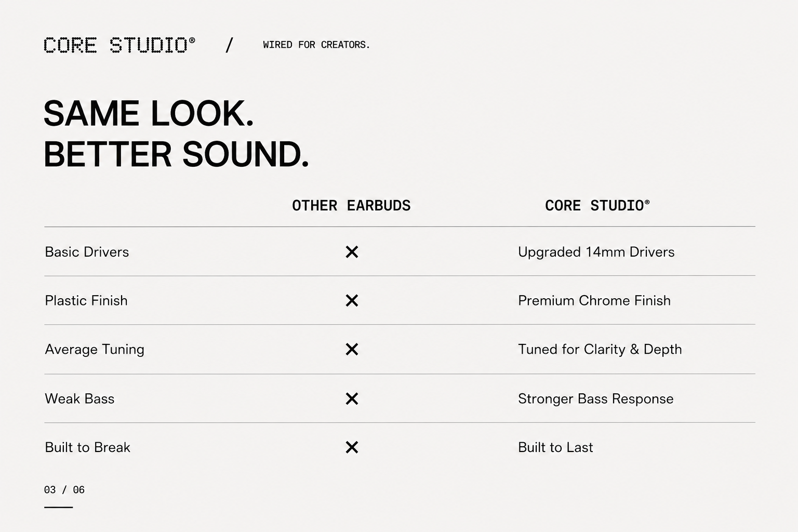Select the CORE STUDIO column header
Screen dimensions: 798x532
[x=597, y=206]
